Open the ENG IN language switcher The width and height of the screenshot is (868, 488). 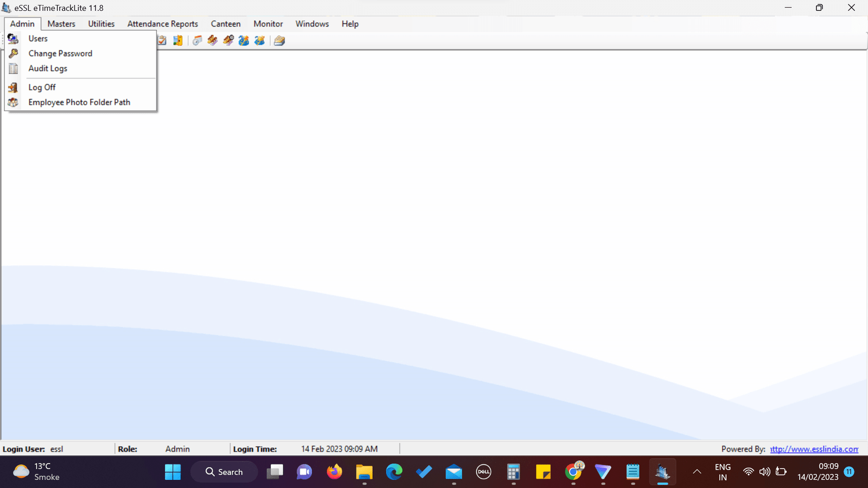coord(723,472)
